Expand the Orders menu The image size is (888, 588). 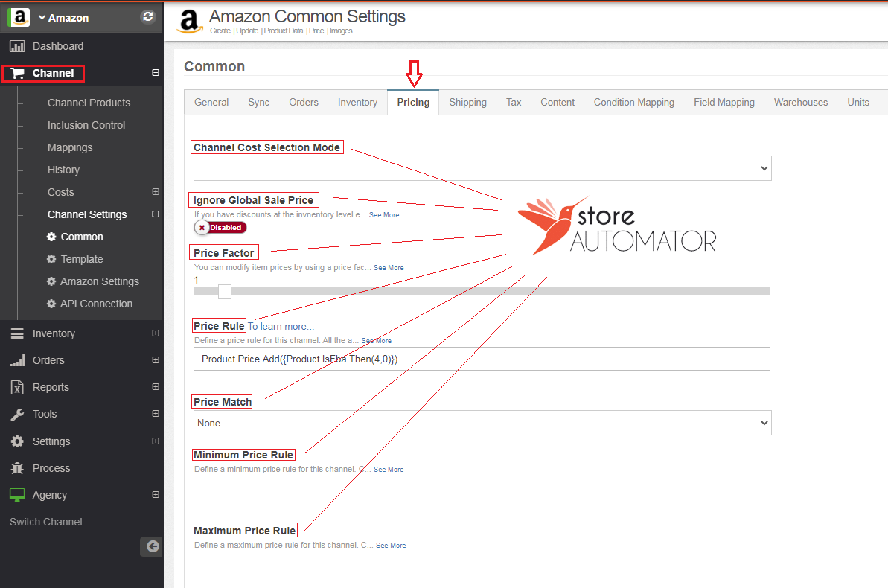pos(156,360)
